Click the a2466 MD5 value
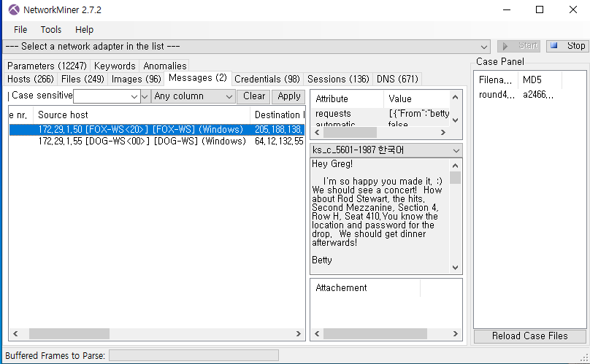Image resolution: width=590 pixels, height=364 pixels. pos(538,95)
